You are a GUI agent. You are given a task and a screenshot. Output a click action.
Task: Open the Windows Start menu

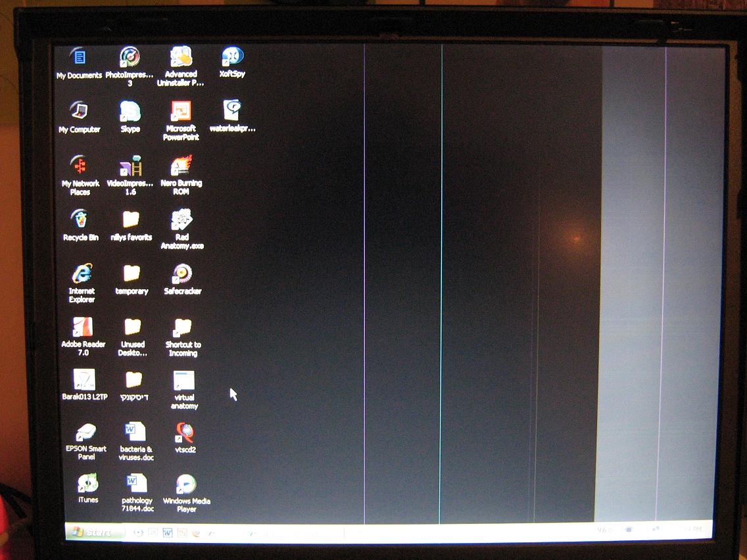(x=93, y=532)
